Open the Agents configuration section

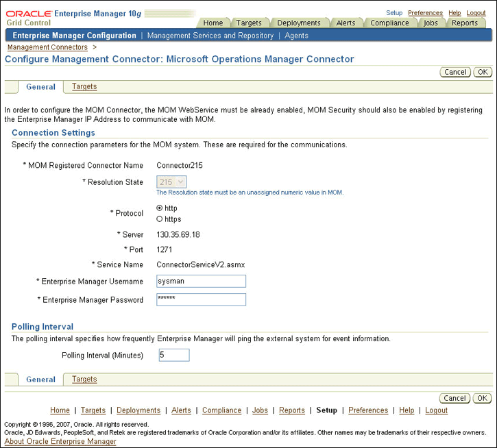coord(296,36)
